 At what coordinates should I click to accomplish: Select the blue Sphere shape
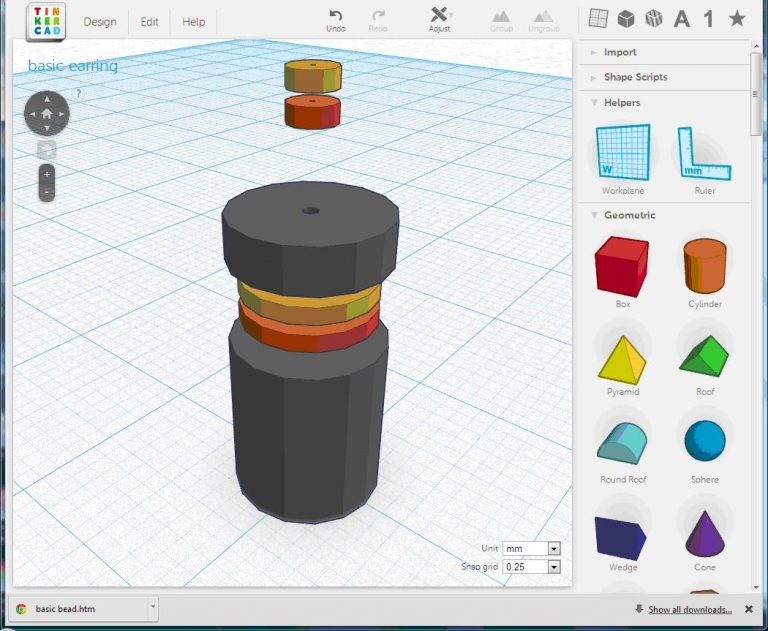tap(704, 441)
